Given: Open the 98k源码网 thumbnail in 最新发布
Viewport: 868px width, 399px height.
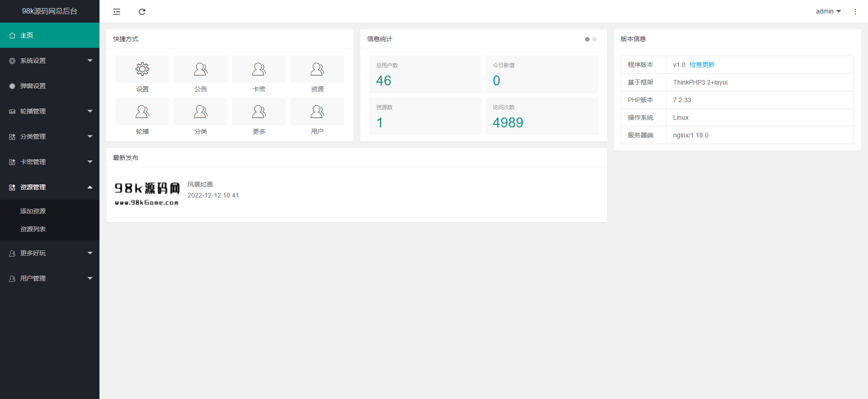Looking at the screenshot, I should (147, 193).
